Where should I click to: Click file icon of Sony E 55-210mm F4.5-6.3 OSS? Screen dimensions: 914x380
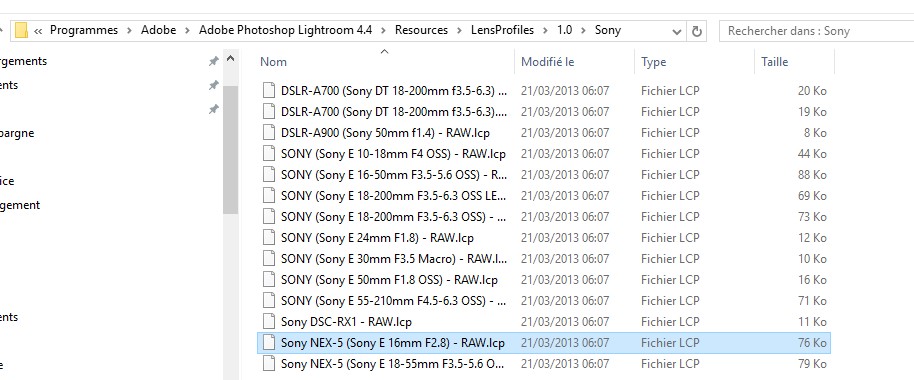[x=268, y=300]
